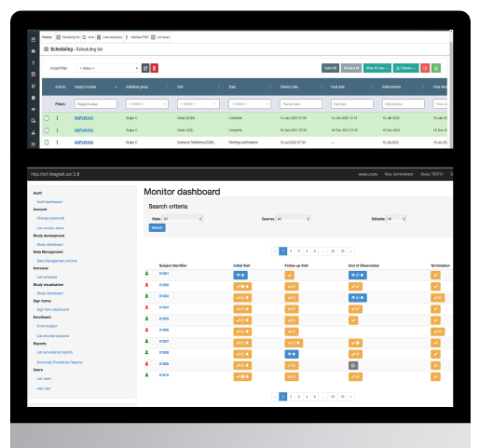
Task: Open the green Columns dropdown button
Action: (405, 68)
